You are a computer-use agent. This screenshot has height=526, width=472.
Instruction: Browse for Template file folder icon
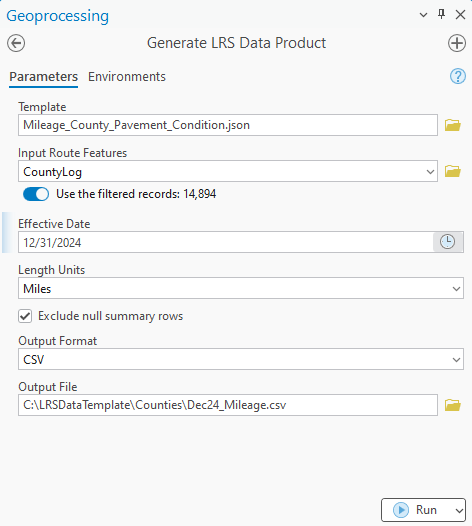point(453,125)
